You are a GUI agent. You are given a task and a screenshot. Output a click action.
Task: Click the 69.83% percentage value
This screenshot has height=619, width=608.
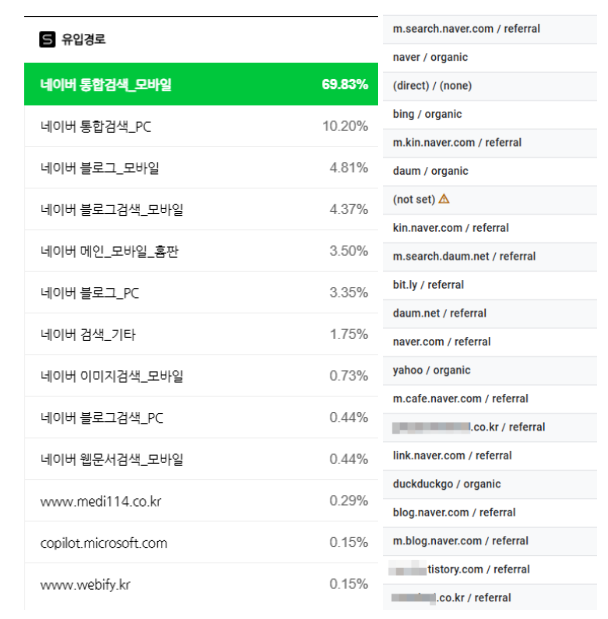pos(345,84)
